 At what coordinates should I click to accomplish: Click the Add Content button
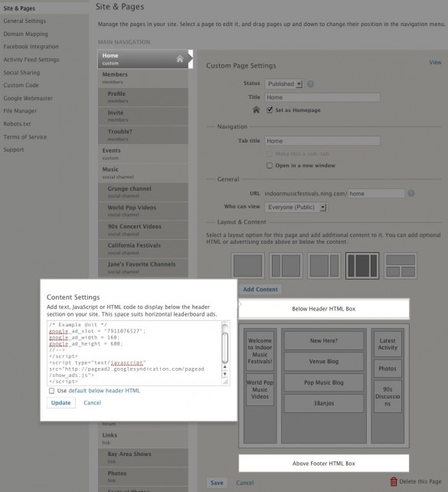coord(260,290)
